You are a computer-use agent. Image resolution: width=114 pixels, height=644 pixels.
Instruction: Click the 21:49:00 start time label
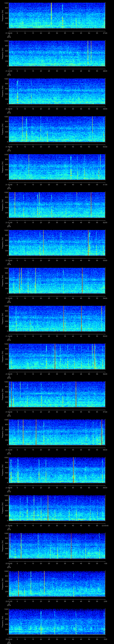(9, 147)
